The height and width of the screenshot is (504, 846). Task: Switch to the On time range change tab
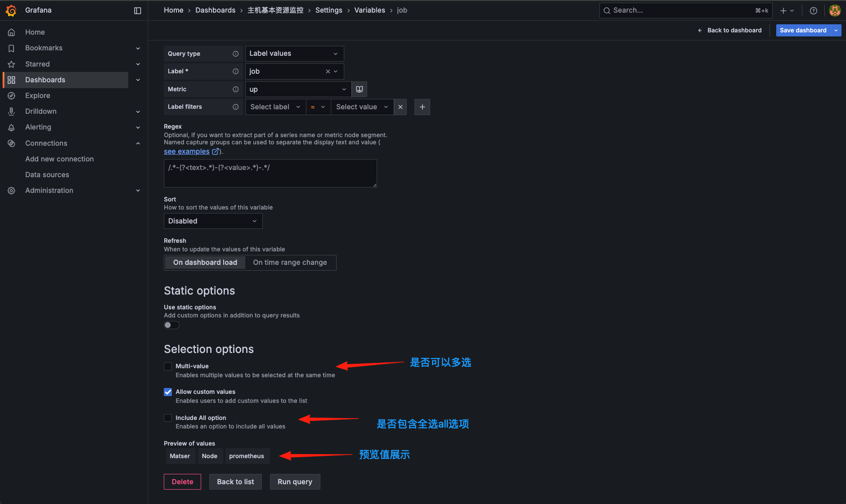coord(290,262)
